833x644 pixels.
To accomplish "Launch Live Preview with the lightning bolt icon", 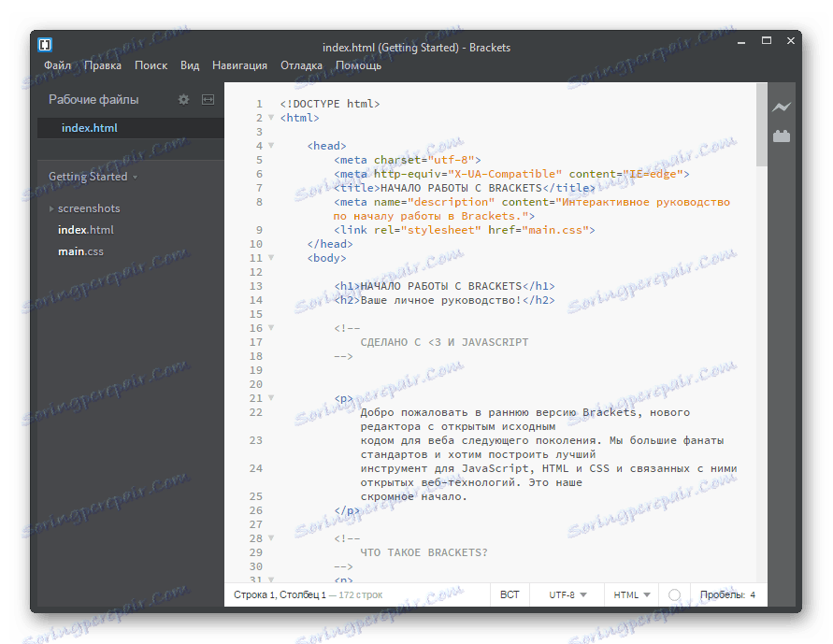I will click(x=782, y=107).
